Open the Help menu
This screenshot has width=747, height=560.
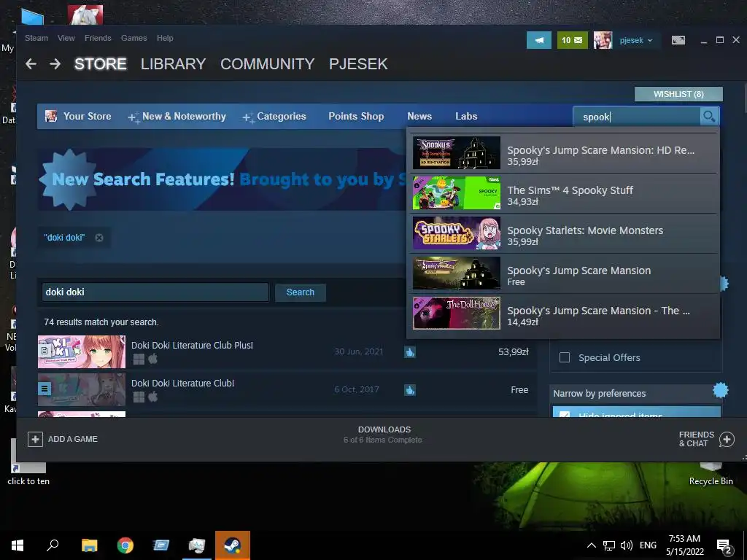[165, 38]
